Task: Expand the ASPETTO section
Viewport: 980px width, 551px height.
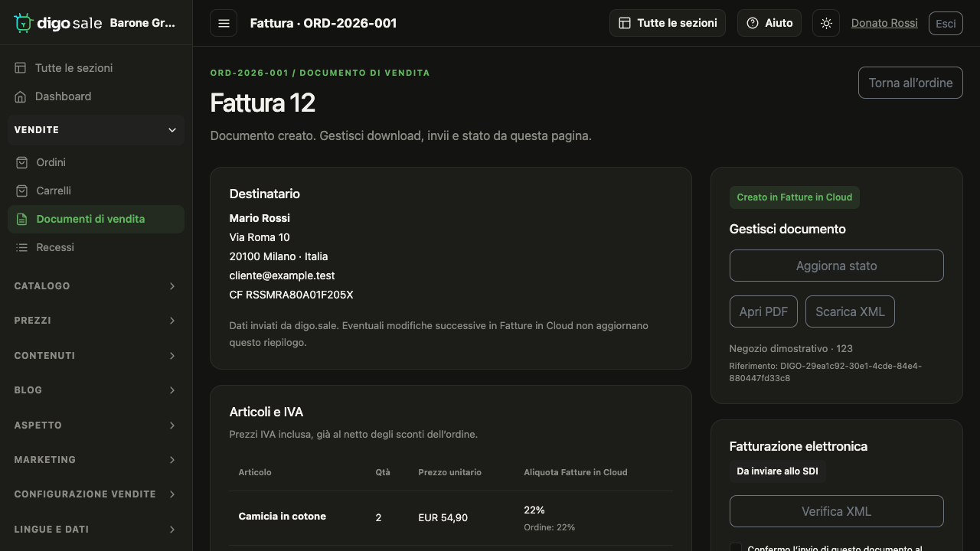Action: coord(96,425)
